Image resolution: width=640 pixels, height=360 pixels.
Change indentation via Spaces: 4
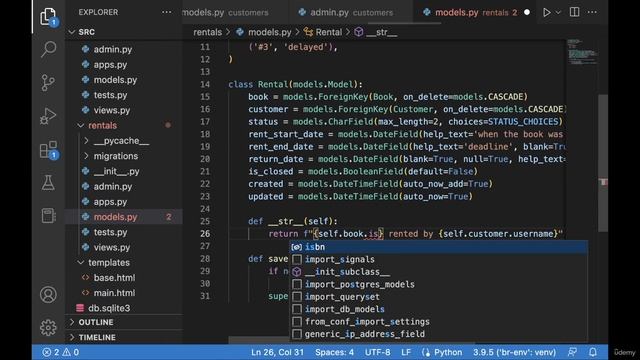click(x=334, y=352)
